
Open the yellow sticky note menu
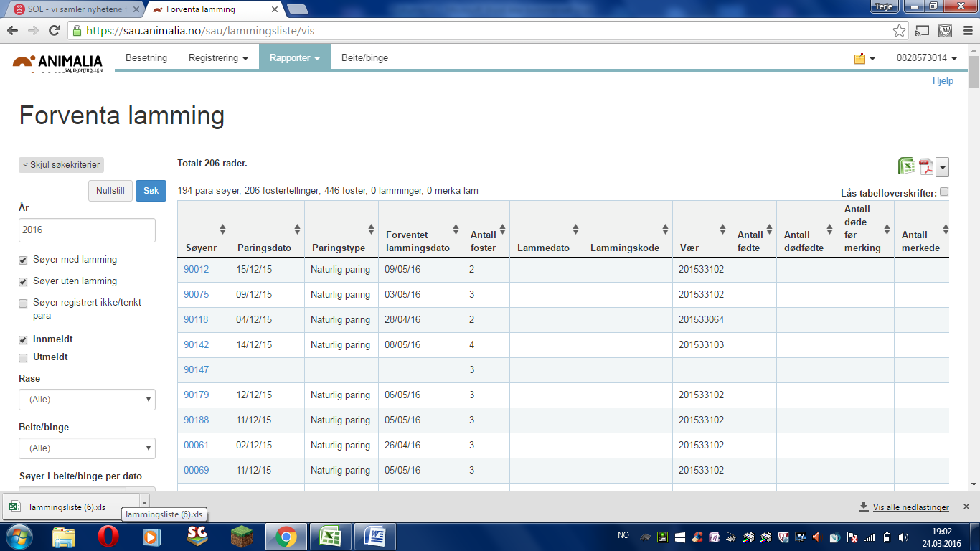click(864, 58)
